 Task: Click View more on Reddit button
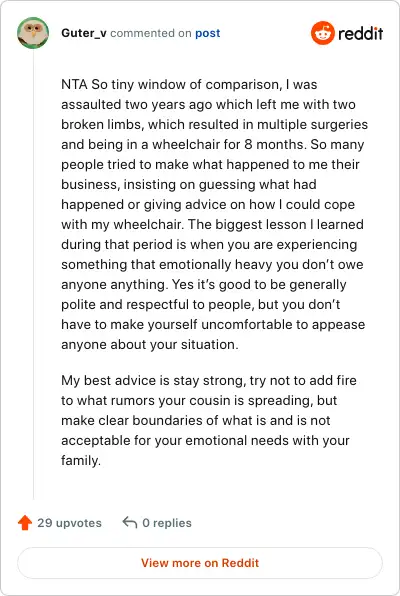200,563
